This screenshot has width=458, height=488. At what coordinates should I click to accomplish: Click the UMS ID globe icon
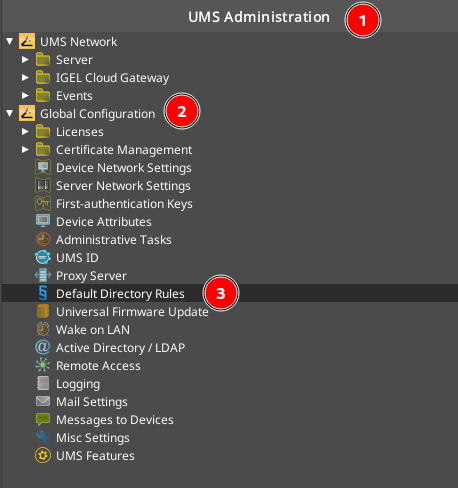(x=43, y=257)
